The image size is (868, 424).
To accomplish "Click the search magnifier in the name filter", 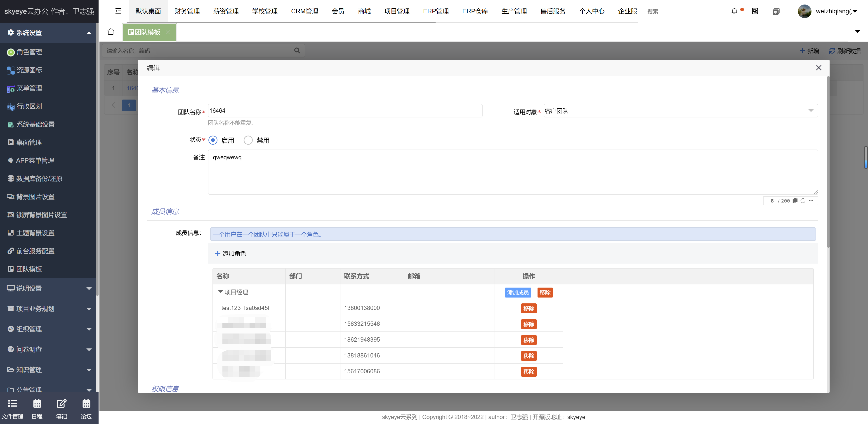I will [x=297, y=50].
